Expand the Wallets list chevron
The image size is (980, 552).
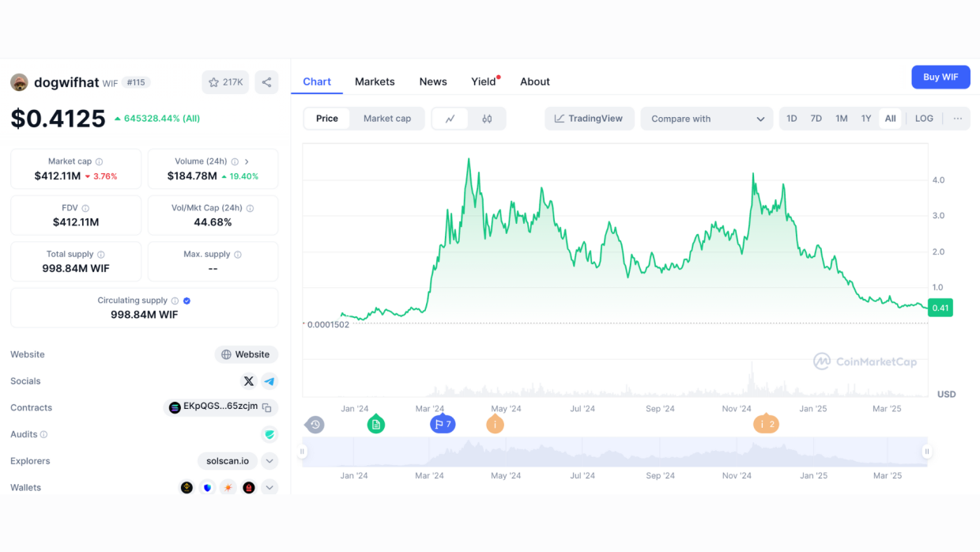tap(269, 488)
